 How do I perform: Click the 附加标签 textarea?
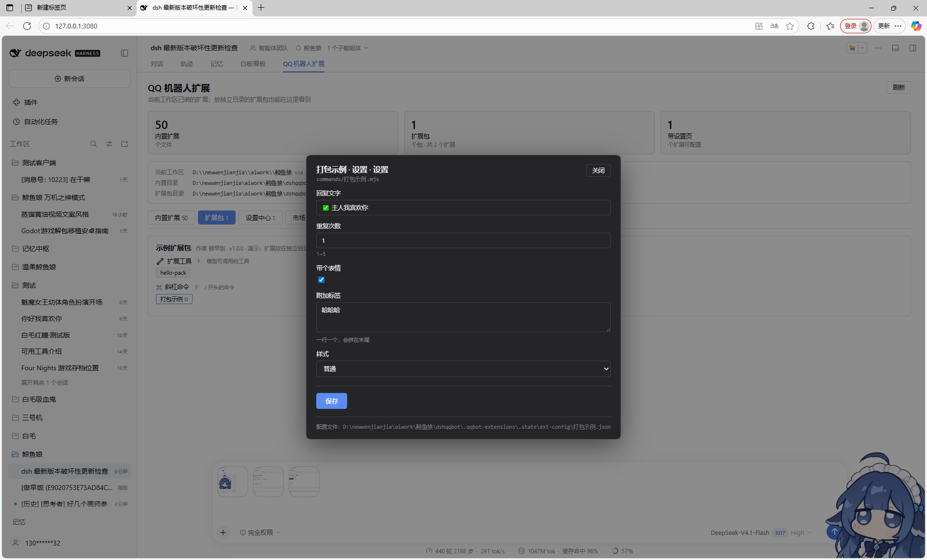click(x=463, y=317)
